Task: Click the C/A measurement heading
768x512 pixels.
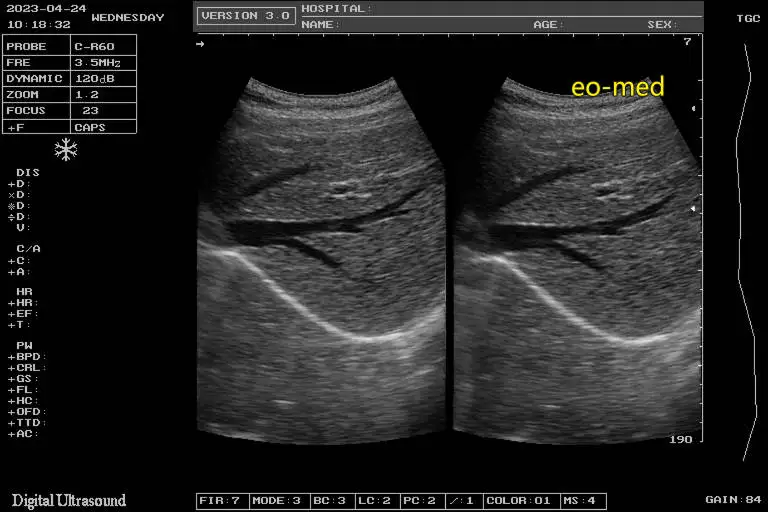Action: (x=28, y=248)
